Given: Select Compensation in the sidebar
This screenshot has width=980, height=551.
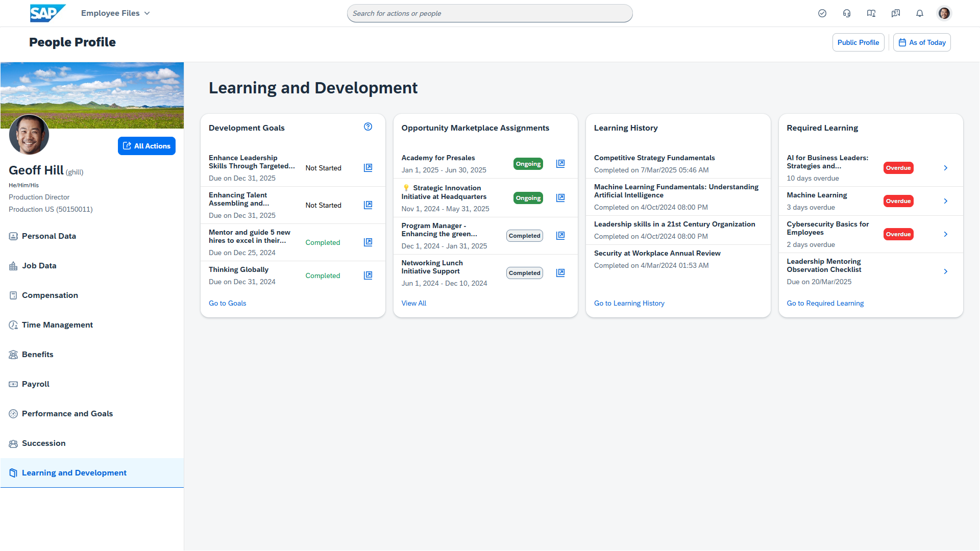Looking at the screenshot, I should (50, 295).
